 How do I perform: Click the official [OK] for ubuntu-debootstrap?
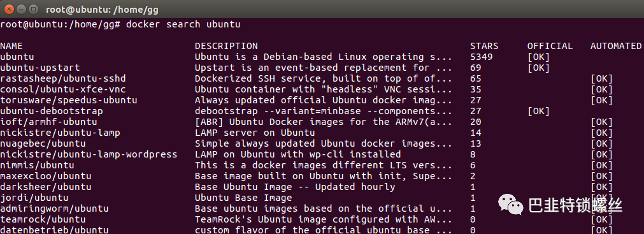[538, 111]
